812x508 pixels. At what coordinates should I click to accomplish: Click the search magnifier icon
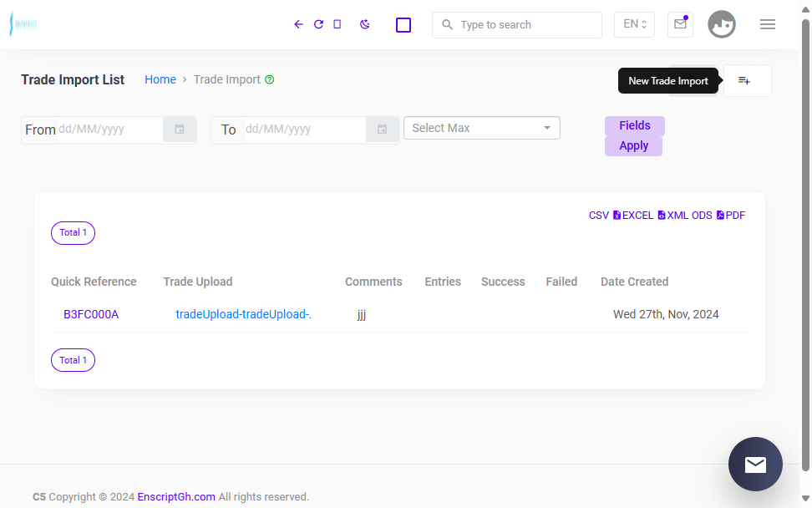(x=448, y=24)
